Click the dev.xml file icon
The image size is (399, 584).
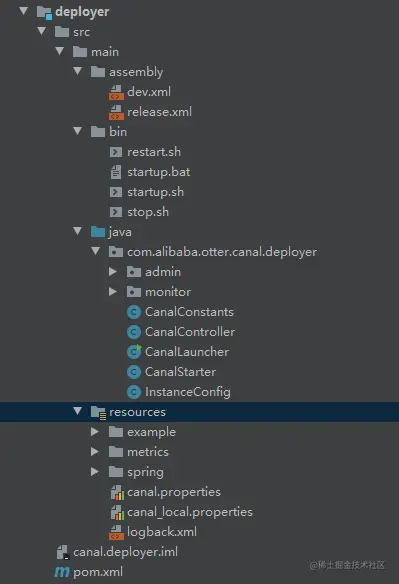click(116, 92)
